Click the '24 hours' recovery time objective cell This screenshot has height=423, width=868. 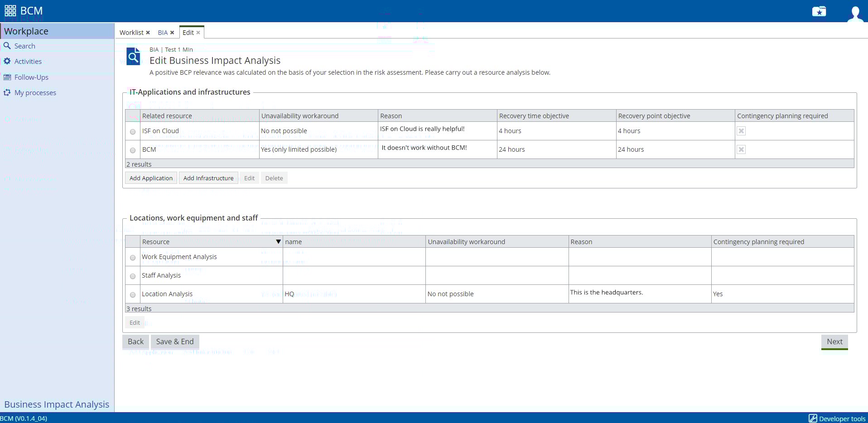pyautogui.click(x=557, y=149)
